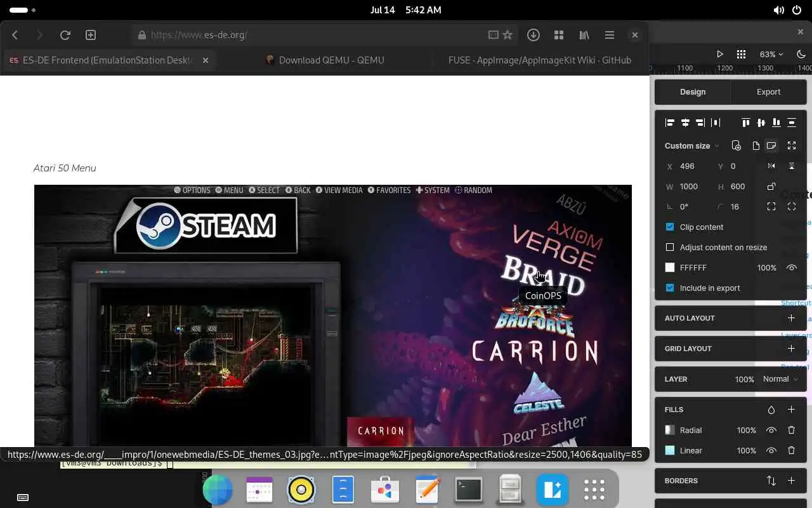The height and width of the screenshot is (508, 812).
Task: Add an Auto Layout with plus
Action: (x=792, y=318)
